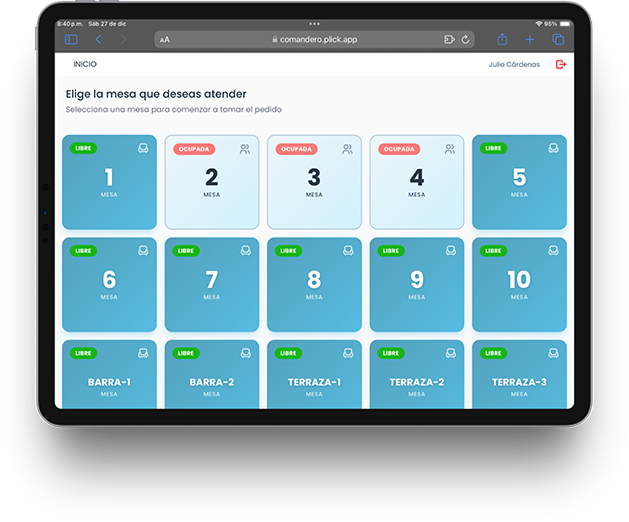Screen dimensions: 629x522
Task: Tap the comandero.plick.app address bar
Action: pos(314,39)
